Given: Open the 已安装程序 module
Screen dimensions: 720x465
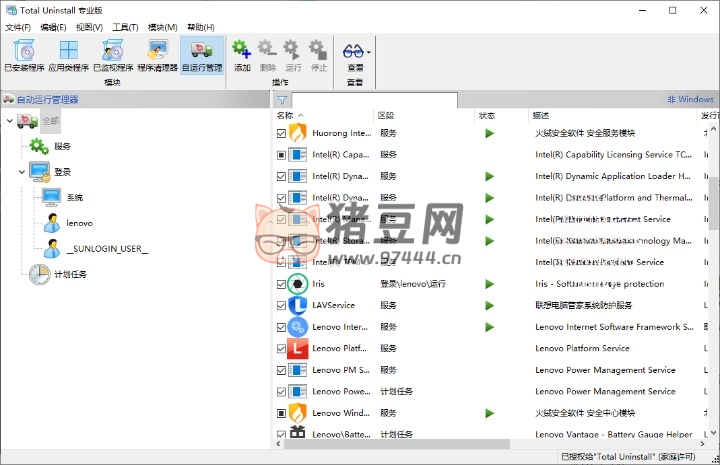Looking at the screenshot, I should 24,55.
